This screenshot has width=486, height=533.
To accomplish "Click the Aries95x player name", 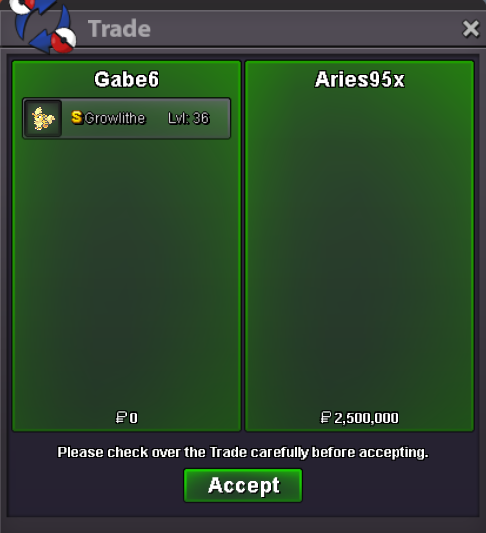I will [x=360, y=80].
